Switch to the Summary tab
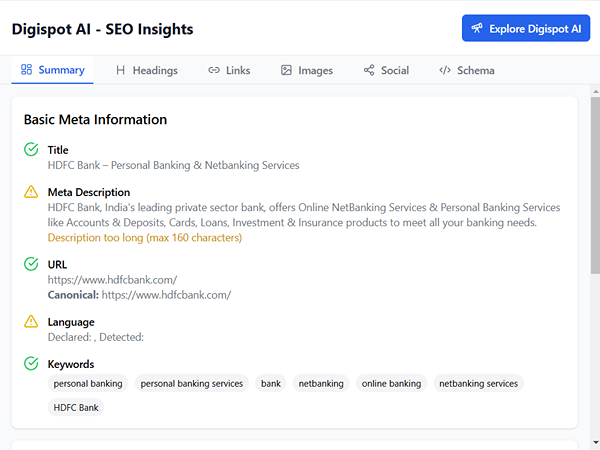 [x=52, y=70]
